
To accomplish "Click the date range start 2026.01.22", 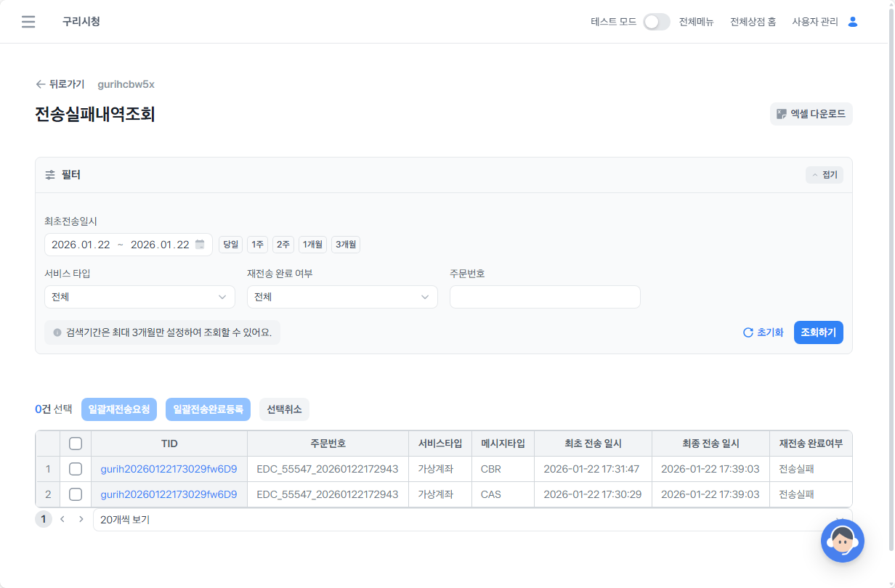I will [81, 245].
